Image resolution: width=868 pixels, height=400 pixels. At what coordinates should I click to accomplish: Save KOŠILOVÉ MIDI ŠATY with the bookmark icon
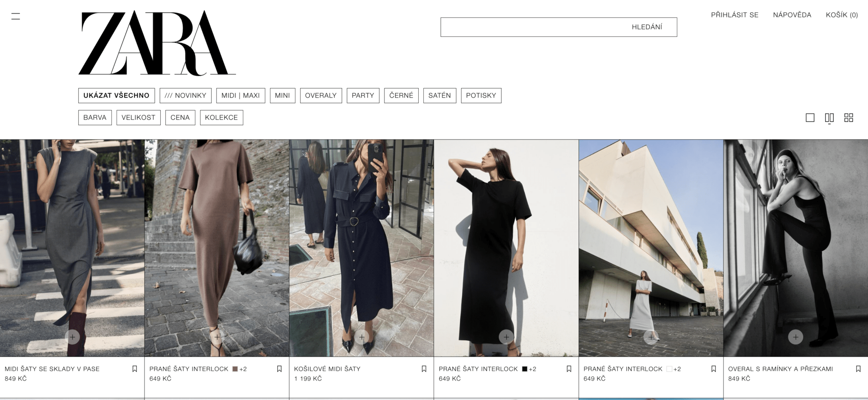pyautogui.click(x=423, y=369)
